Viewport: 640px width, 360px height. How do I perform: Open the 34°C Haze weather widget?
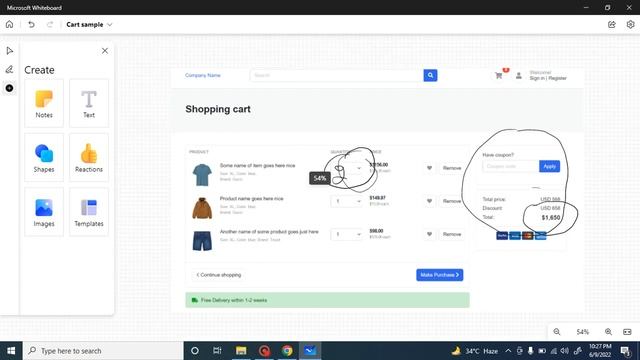pos(475,351)
